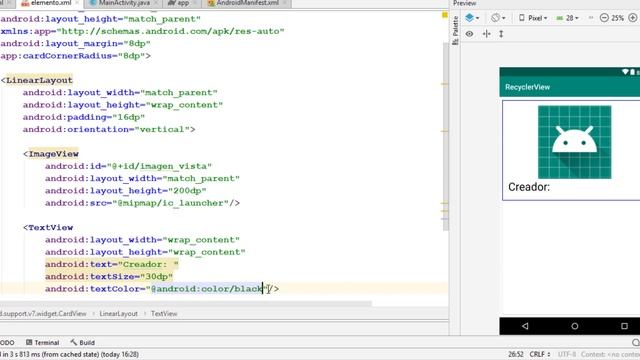Click the @android:color/black value
This screenshot has width=640, height=360.
[207, 289]
